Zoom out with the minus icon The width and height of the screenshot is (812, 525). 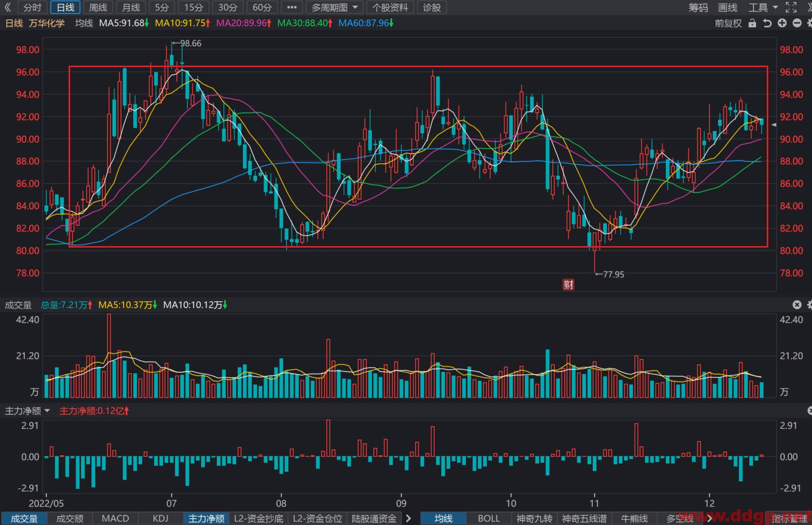pos(797,23)
